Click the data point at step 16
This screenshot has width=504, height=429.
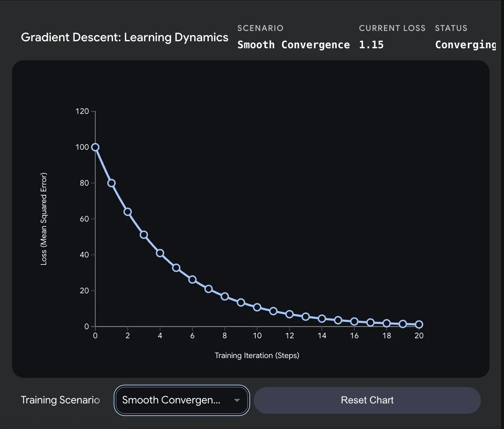coord(354,321)
